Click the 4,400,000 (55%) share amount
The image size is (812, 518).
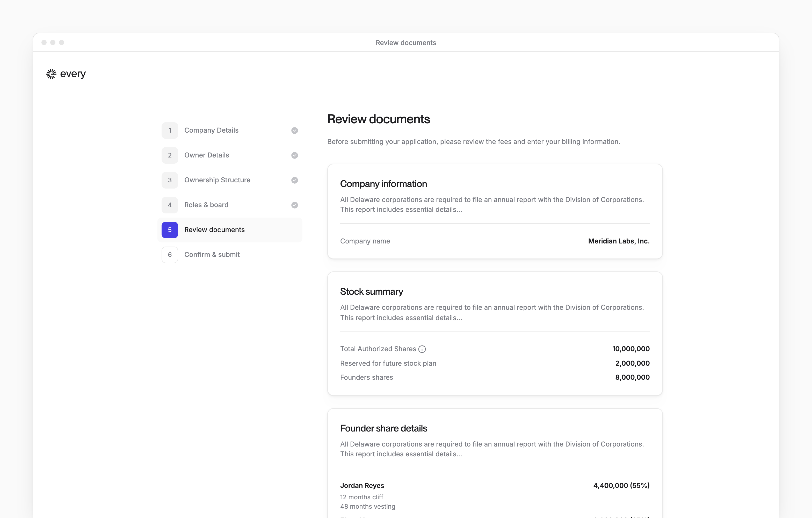tap(621, 486)
